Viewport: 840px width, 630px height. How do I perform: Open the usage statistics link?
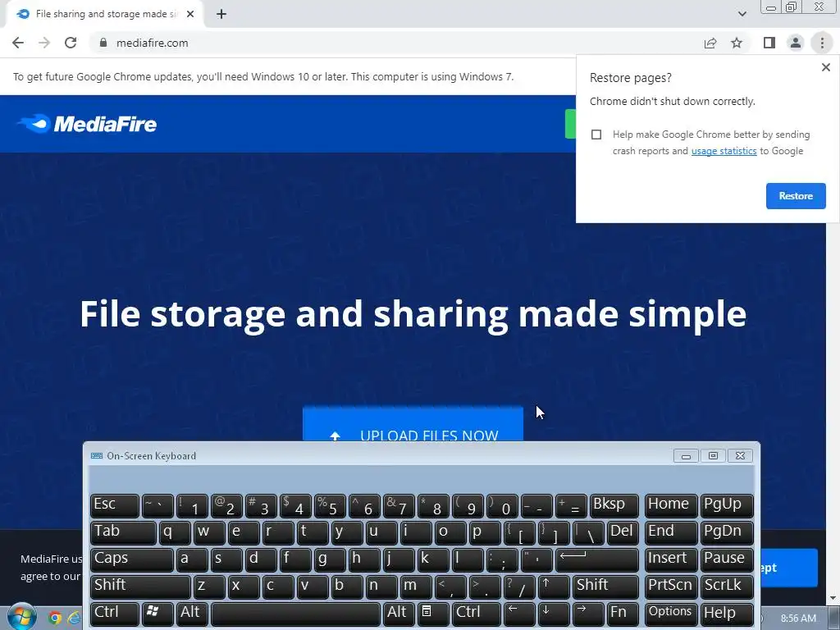click(x=724, y=151)
